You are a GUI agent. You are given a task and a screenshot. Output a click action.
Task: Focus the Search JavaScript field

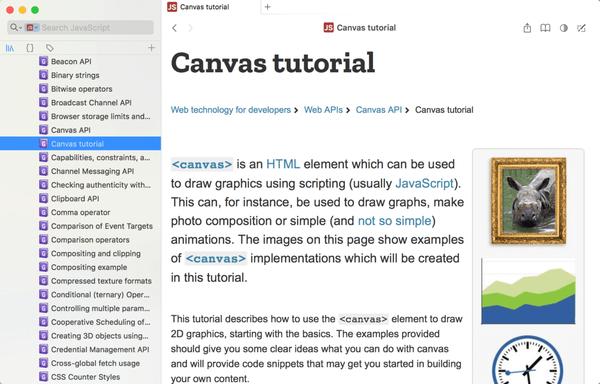point(96,28)
